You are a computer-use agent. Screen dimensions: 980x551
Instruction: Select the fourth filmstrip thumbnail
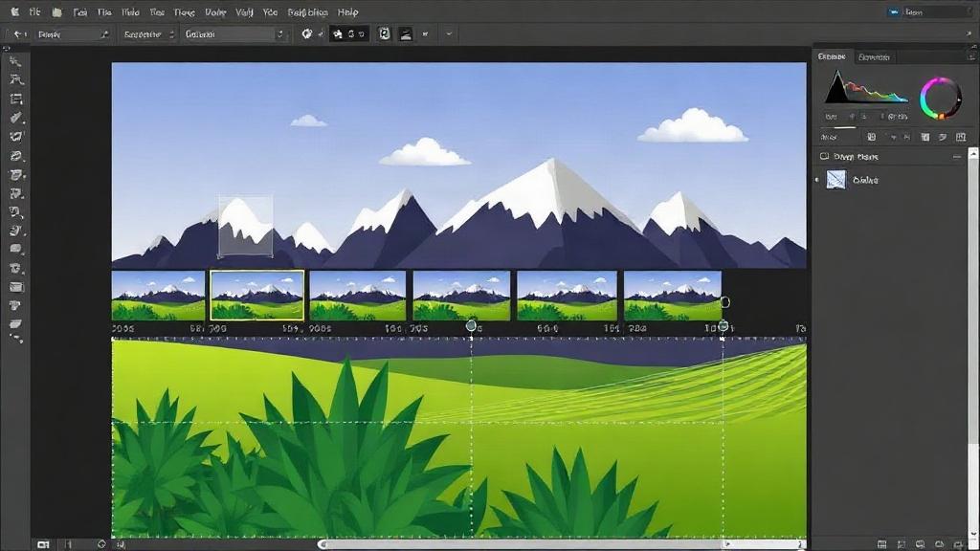461,296
